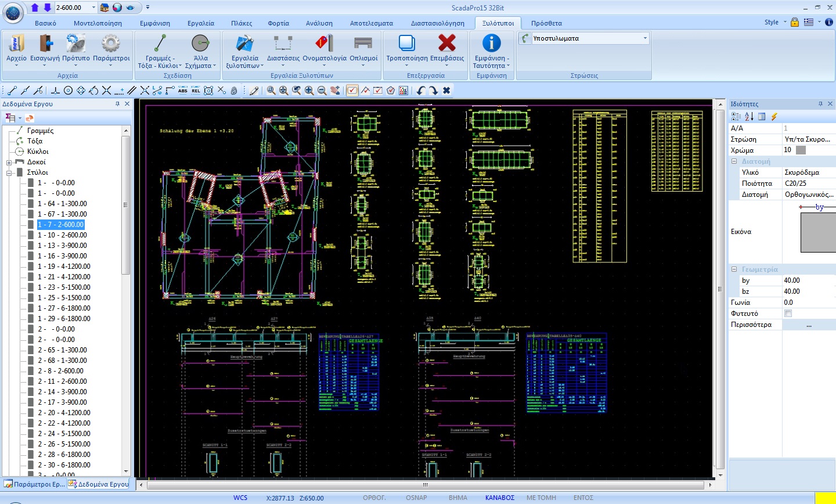Toggle OSNAP in the status bar
836x504 pixels.
tap(416, 498)
